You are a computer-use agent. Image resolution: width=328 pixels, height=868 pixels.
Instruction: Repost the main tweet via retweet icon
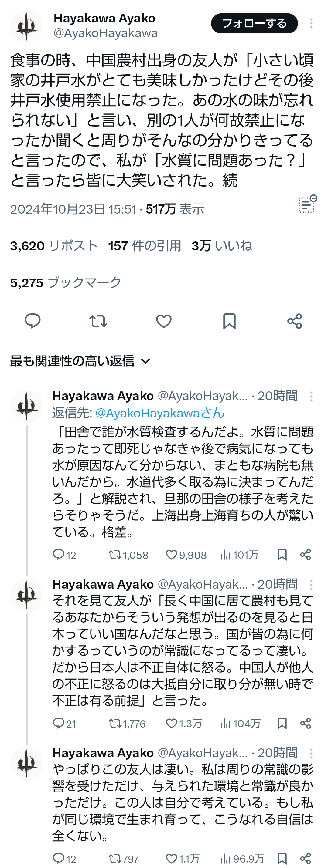click(98, 320)
